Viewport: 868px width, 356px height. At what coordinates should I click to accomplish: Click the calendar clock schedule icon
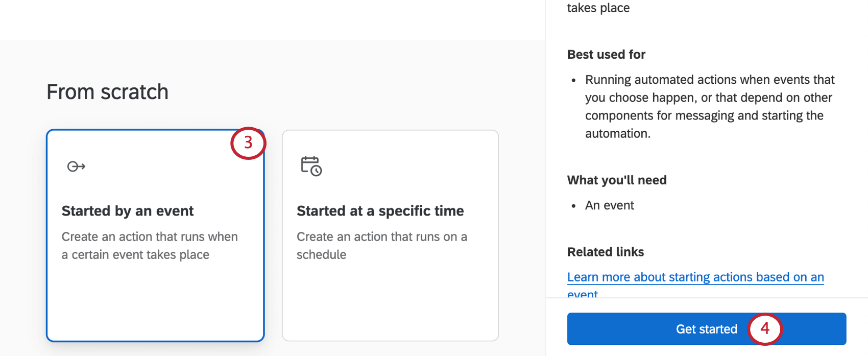[311, 166]
